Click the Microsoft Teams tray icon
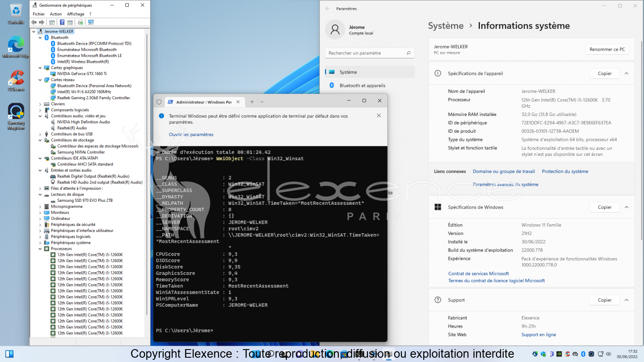 click(551, 354)
